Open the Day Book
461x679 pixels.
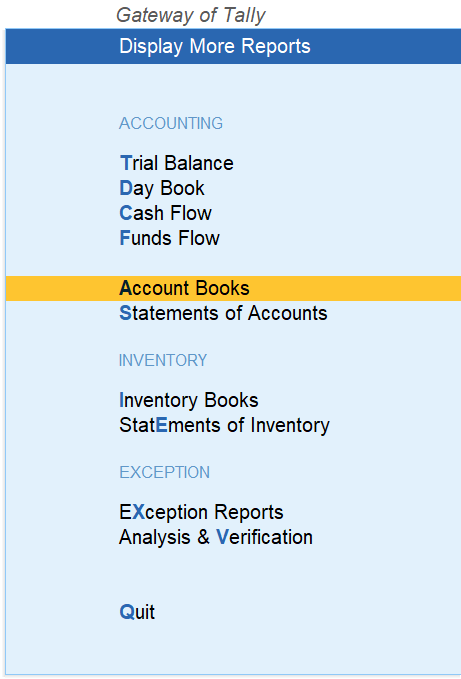[162, 188]
